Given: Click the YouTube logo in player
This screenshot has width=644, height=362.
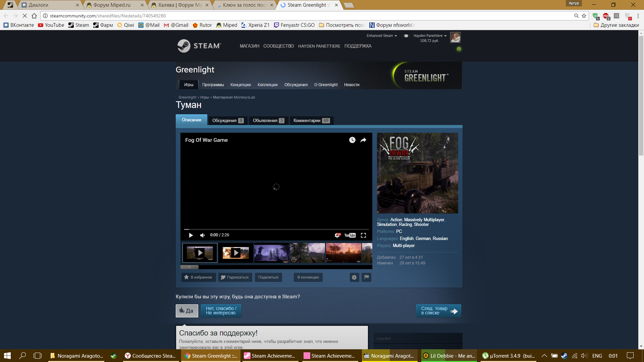Looking at the screenshot, I should (x=350, y=235).
